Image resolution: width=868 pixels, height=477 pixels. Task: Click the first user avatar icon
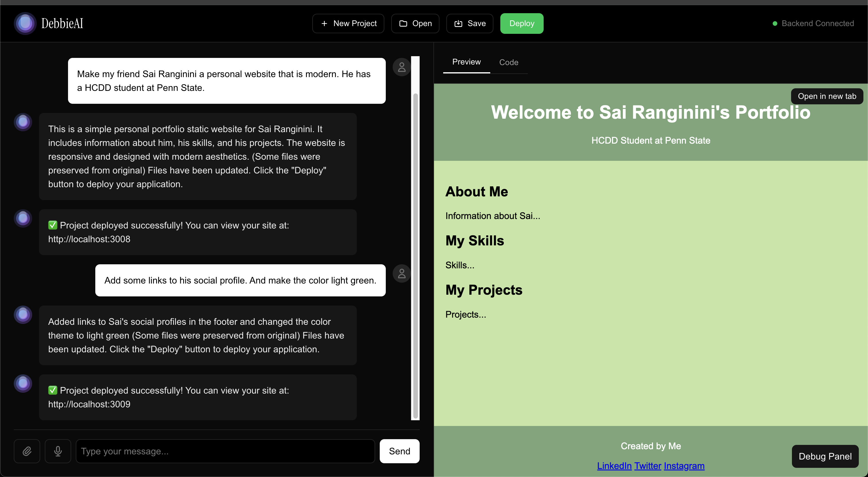pyautogui.click(x=402, y=67)
